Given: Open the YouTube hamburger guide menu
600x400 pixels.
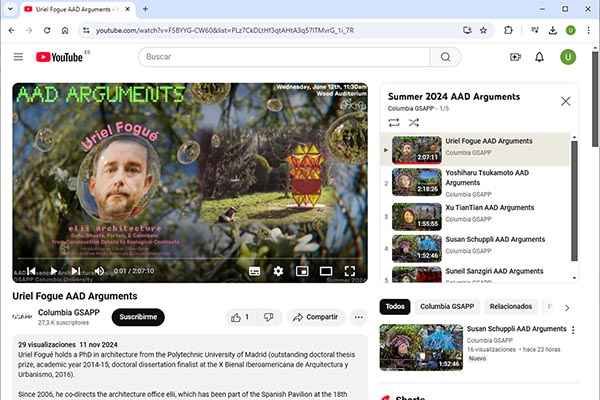Looking at the screenshot, I should point(18,57).
